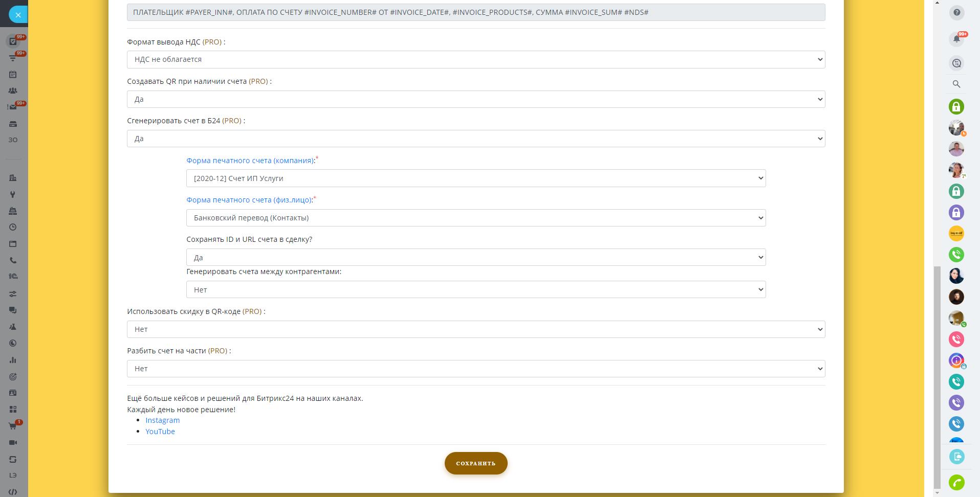Open the 1C integration icon in left sidebar

click(x=13, y=277)
